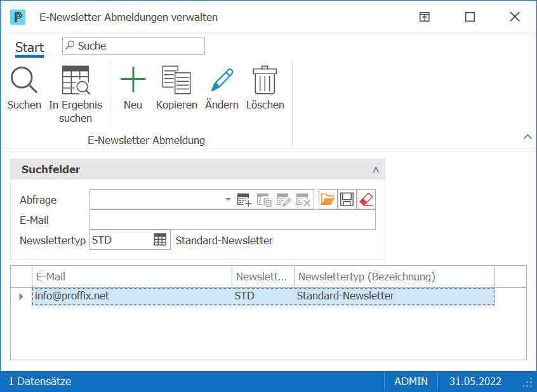This screenshot has width=537, height=392.
Task: Click the date 31.05.2022 in status bar
Action: tap(475, 381)
